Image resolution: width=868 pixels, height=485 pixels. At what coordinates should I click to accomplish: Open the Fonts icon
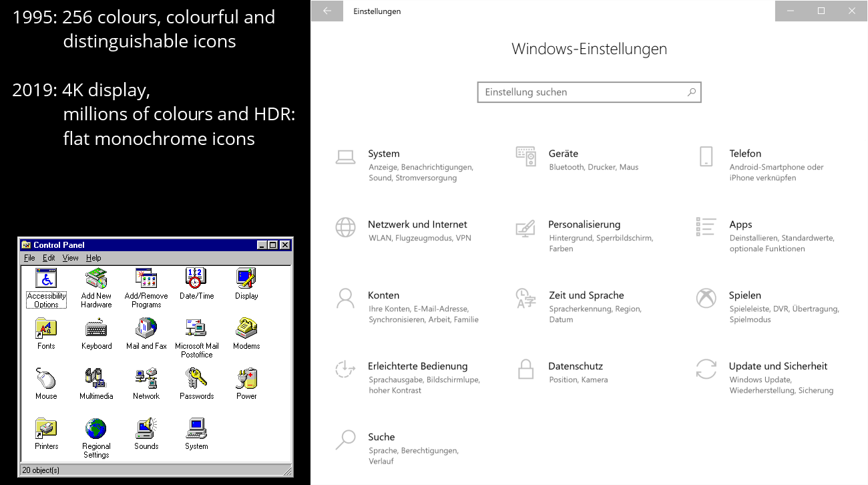click(x=45, y=329)
